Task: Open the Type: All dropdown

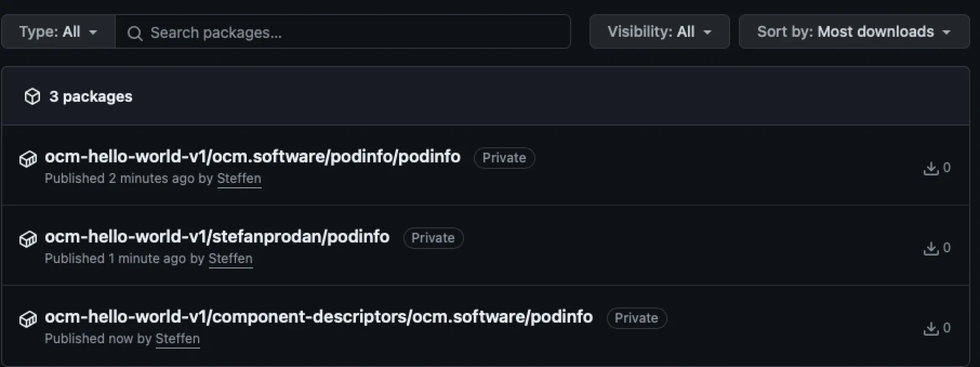Action: coord(58,32)
